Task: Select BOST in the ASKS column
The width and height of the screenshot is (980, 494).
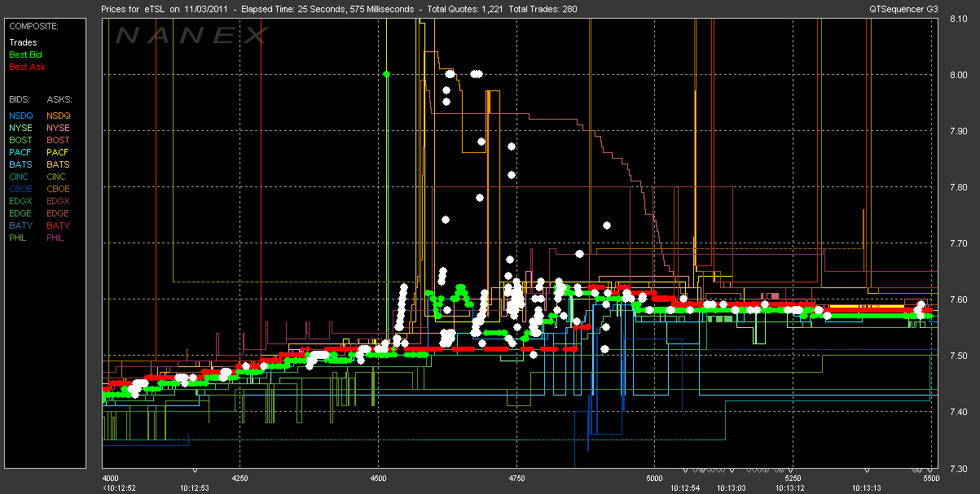Action: coord(59,140)
